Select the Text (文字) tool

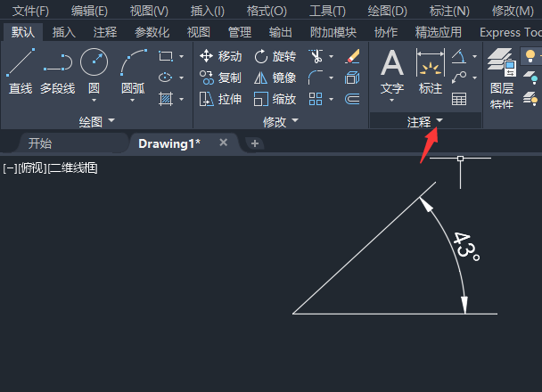click(x=392, y=72)
